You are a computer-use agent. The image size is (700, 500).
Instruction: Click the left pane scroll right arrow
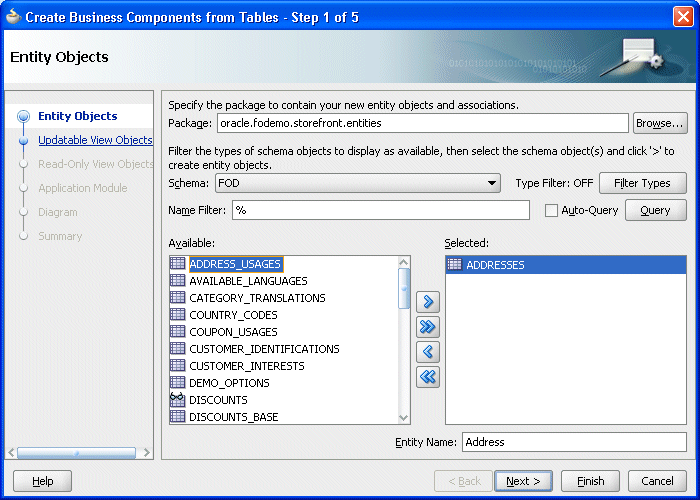coord(146,453)
